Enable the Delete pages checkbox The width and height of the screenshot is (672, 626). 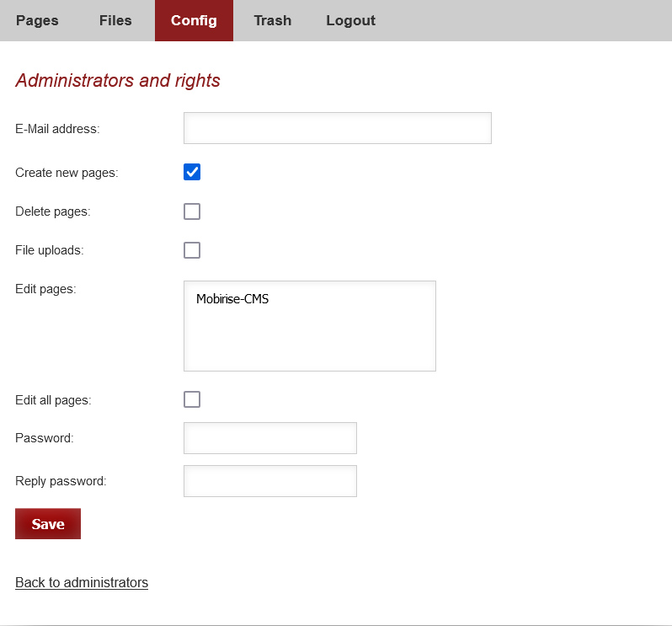click(192, 211)
